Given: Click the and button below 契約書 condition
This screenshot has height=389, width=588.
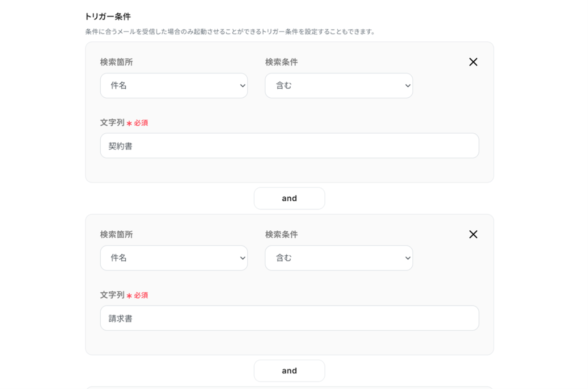Looking at the screenshot, I should coord(289,198).
